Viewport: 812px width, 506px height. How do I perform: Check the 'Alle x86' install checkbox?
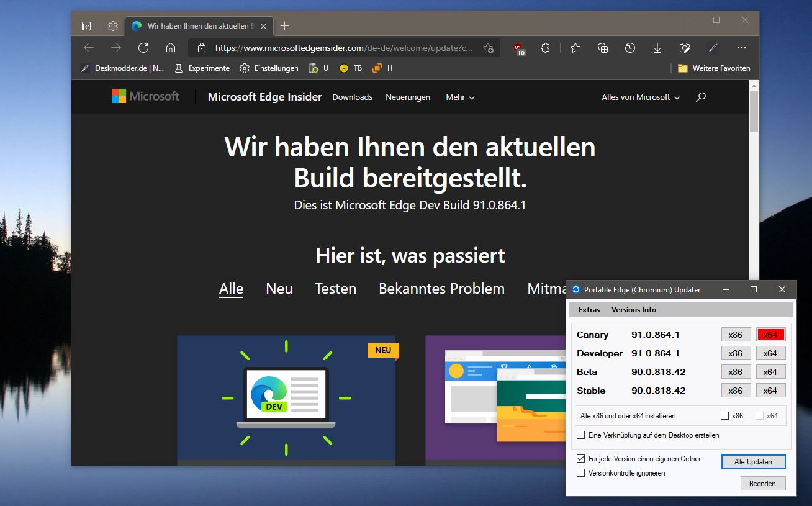(x=724, y=416)
